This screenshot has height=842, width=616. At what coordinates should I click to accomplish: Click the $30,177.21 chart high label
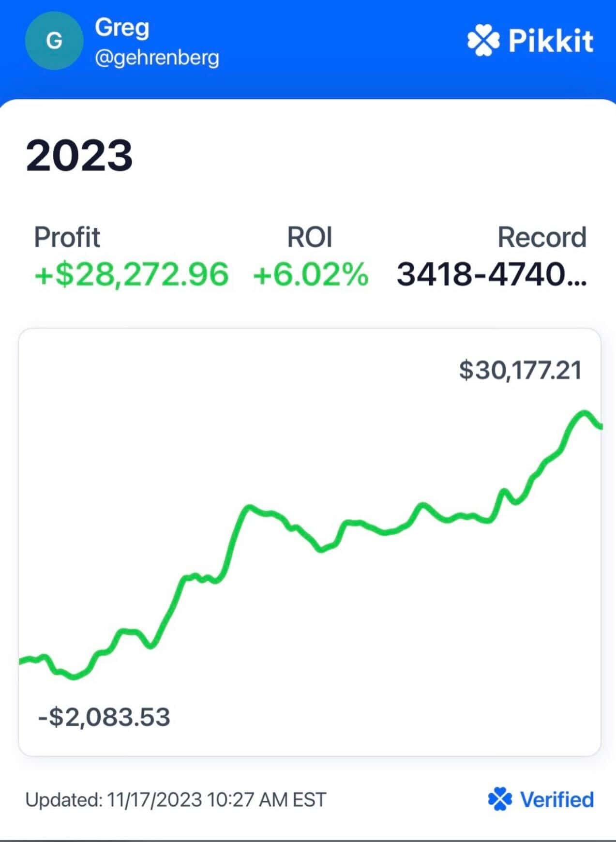[520, 370]
